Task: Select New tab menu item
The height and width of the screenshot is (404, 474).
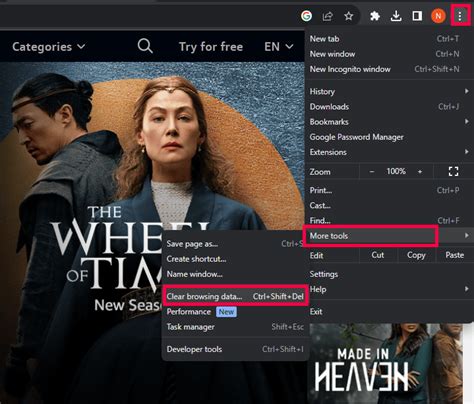Action: [389, 39]
